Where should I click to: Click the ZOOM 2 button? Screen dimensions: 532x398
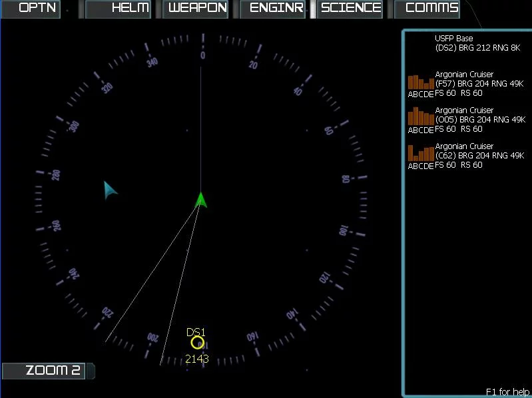coord(44,371)
